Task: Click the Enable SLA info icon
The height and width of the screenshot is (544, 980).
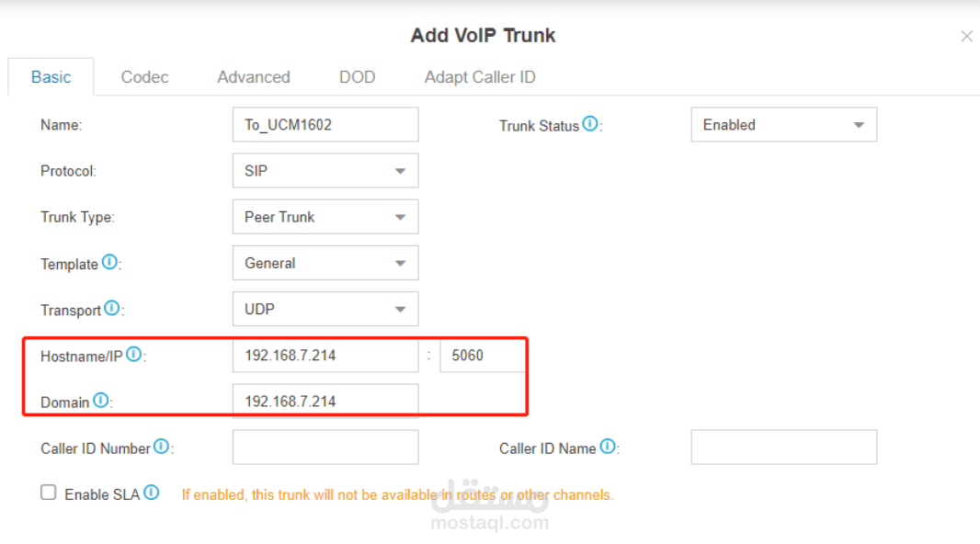Action: click(x=151, y=493)
